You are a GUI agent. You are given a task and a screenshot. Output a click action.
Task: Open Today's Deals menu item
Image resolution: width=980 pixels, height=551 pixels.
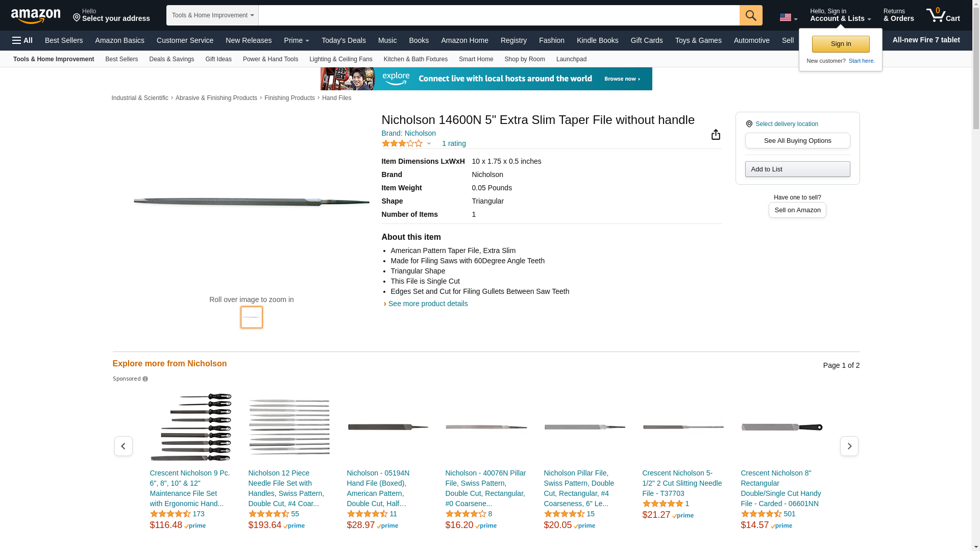343,40
